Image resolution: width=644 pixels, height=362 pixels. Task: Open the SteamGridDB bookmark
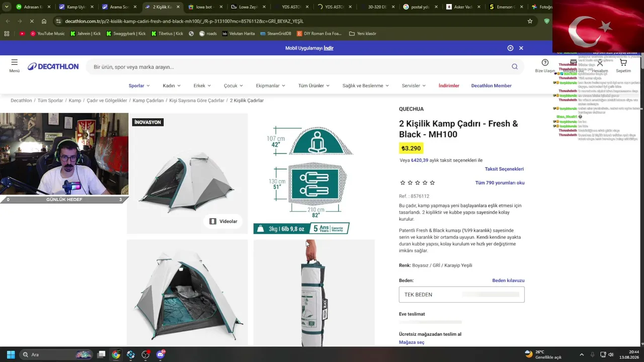[276, 34]
